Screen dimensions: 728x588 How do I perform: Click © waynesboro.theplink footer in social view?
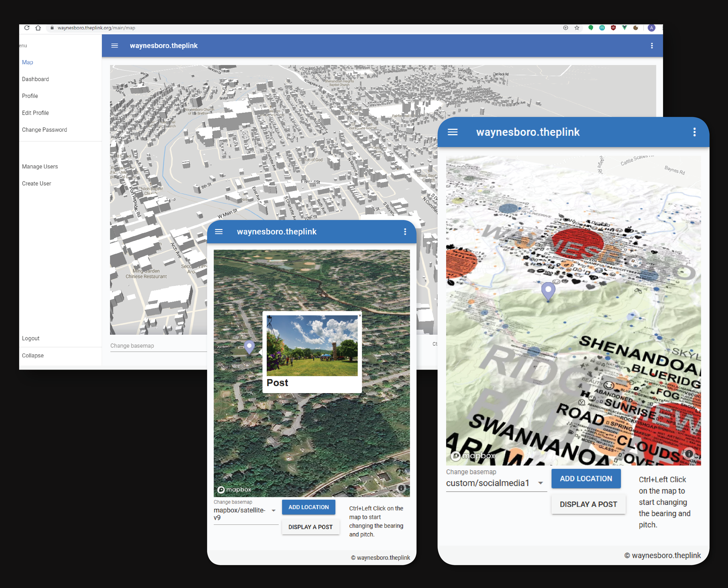[x=663, y=555]
